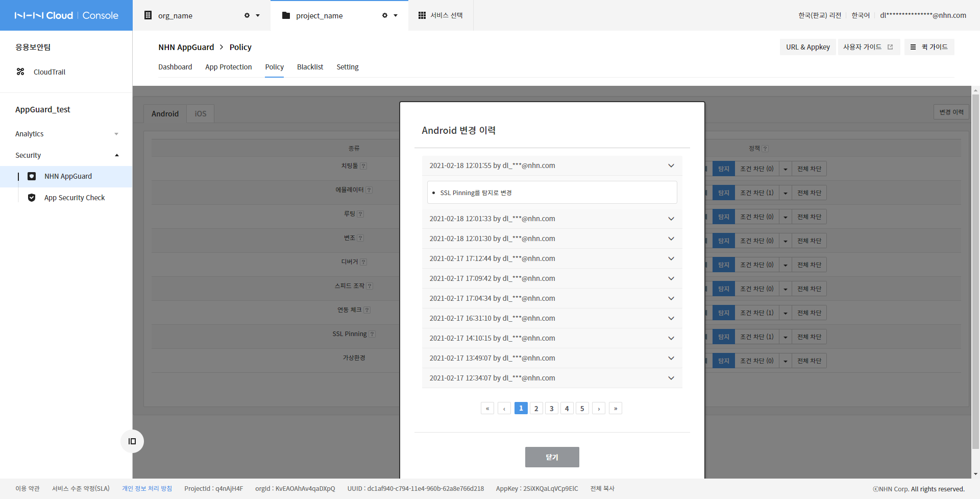Select the Android platform tab

click(x=165, y=113)
